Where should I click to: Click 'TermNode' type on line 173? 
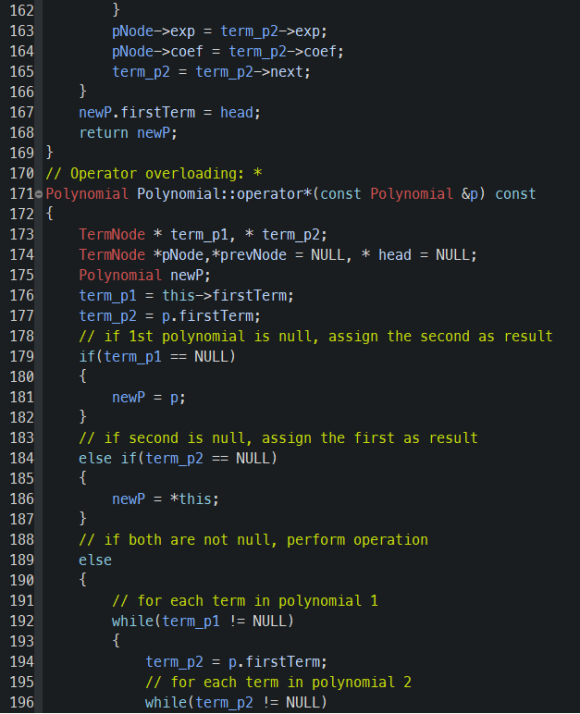click(112, 235)
